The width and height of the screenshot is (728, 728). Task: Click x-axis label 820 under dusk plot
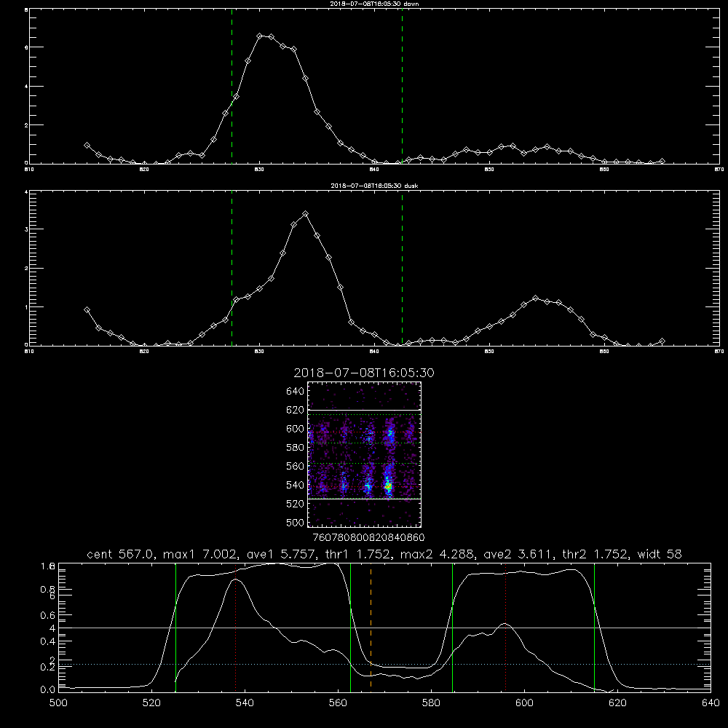tap(144, 352)
